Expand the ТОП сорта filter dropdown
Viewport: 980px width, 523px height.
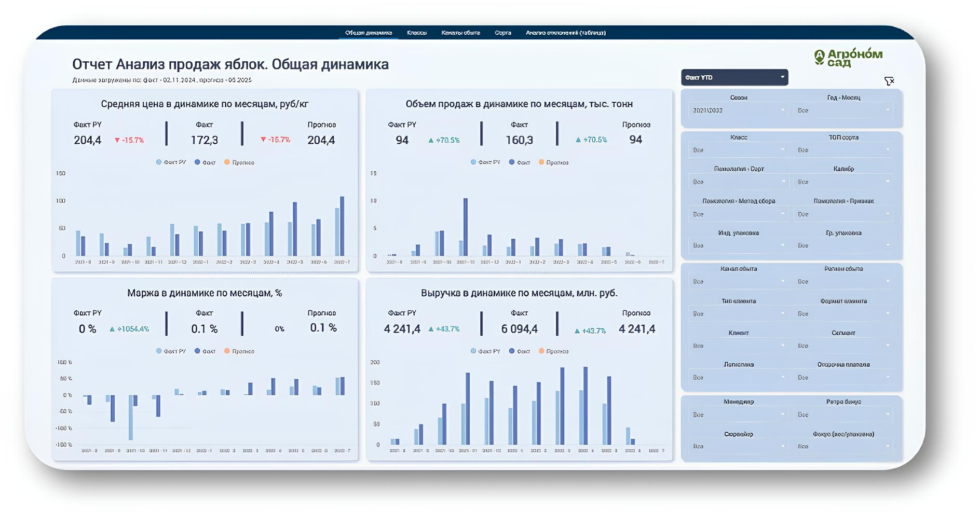click(843, 150)
